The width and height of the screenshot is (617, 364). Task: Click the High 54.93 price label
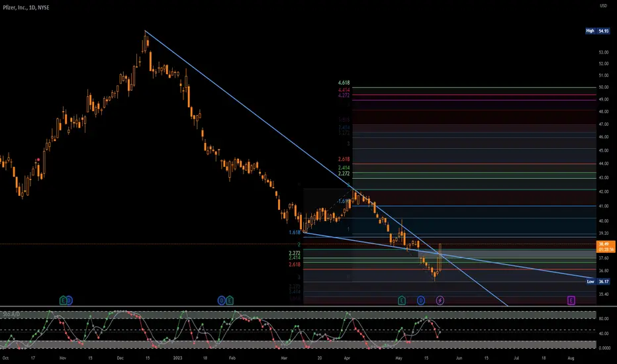[x=597, y=30]
